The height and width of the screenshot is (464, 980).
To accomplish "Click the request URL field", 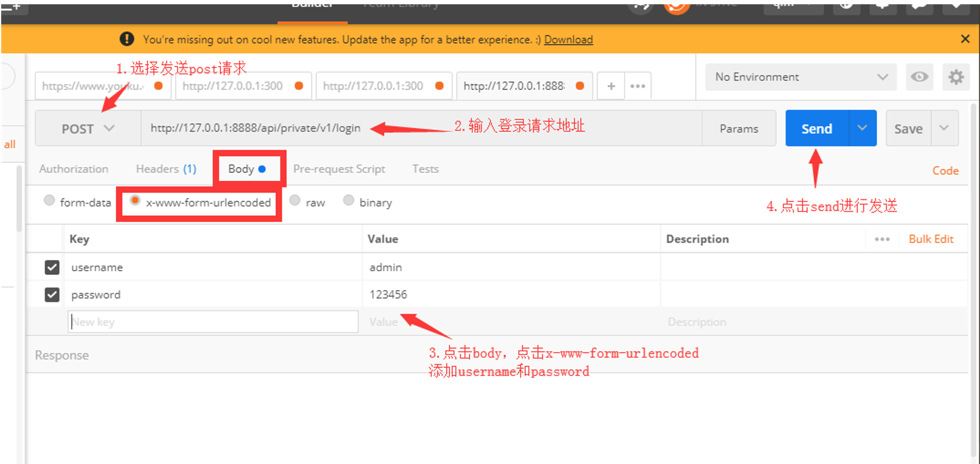I will [421, 128].
